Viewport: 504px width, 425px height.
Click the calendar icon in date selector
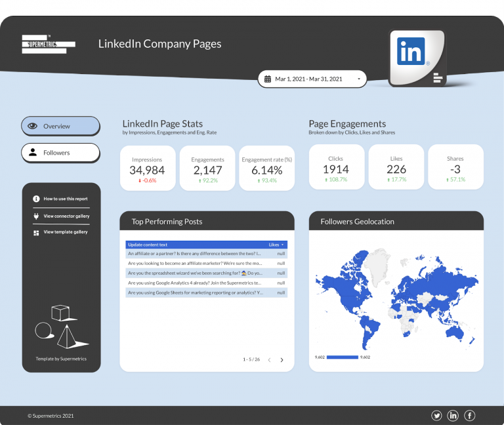268,79
